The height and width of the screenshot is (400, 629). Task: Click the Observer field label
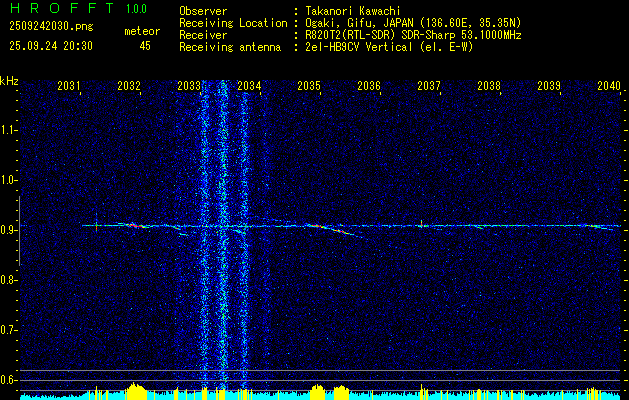click(x=203, y=11)
